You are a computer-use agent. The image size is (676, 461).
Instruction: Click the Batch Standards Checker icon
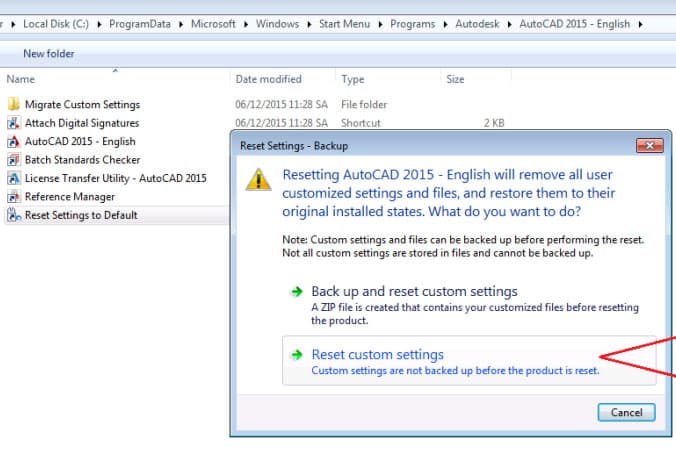(x=14, y=160)
